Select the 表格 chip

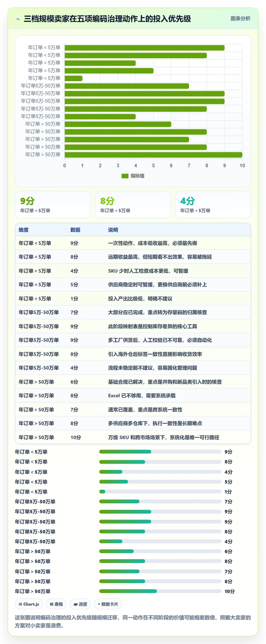56,604
